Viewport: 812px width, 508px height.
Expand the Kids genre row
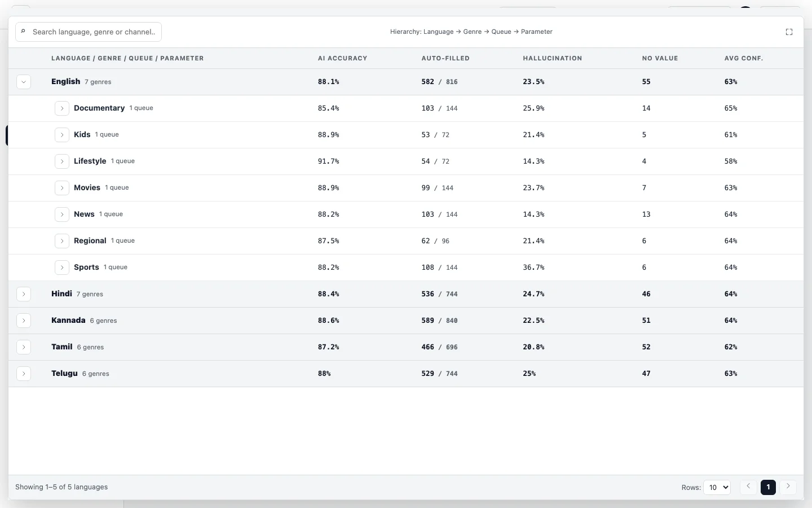62,135
